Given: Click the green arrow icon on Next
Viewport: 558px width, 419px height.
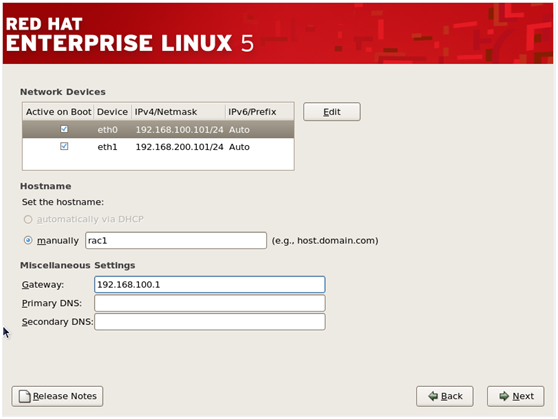Looking at the screenshot, I should point(504,396).
